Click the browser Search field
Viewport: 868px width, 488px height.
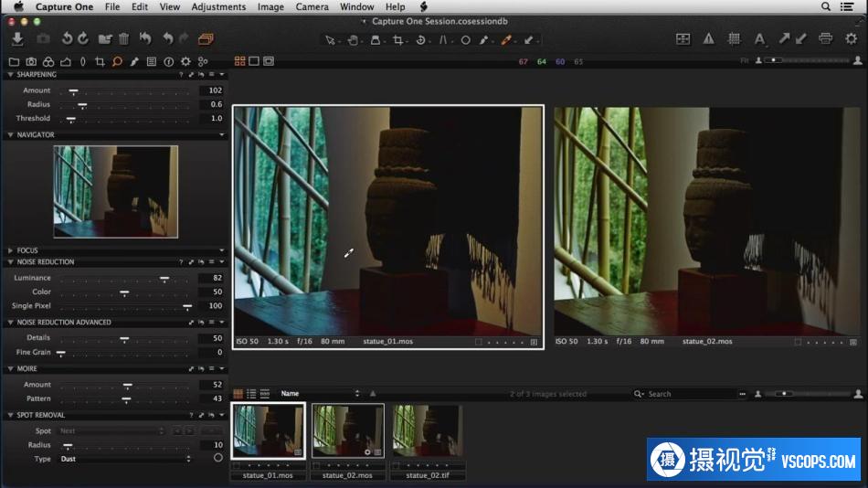coord(686,394)
